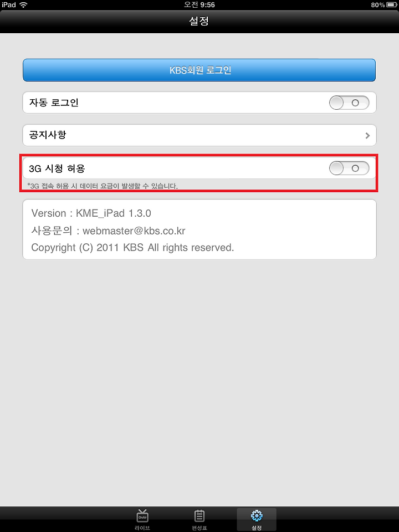
Task: Tap the 오전 9:56 clock in status bar
Action: (199, 5)
